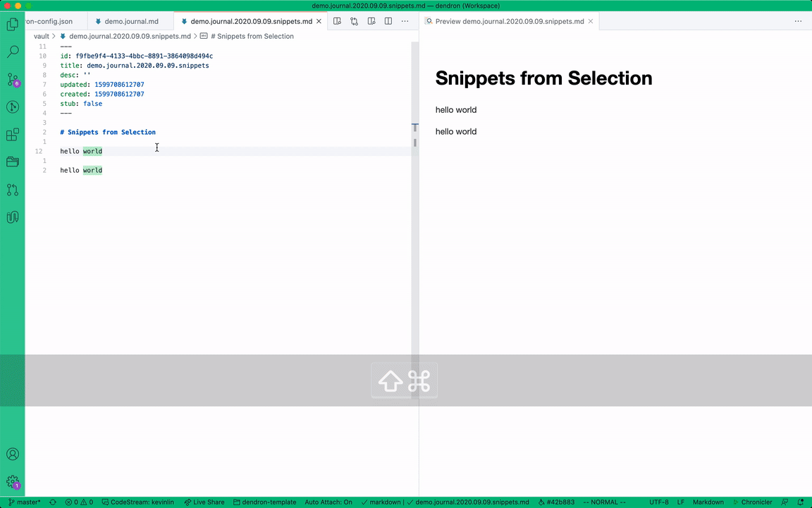
Task: Open the Manage gear icon
Action: point(12,483)
